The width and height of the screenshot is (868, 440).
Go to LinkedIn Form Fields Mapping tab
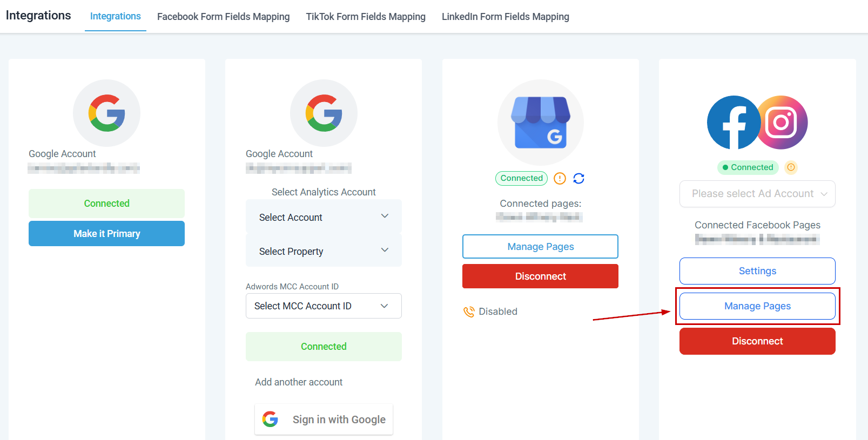(x=505, y=17)
